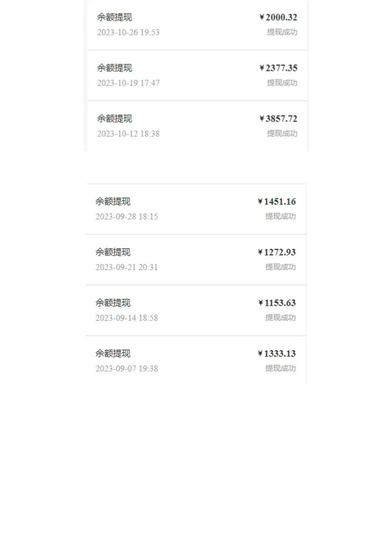The width and height of the screenshot is (392, 555).
Task: Select the ¥3857.72 amount
Action: point(278,119)
